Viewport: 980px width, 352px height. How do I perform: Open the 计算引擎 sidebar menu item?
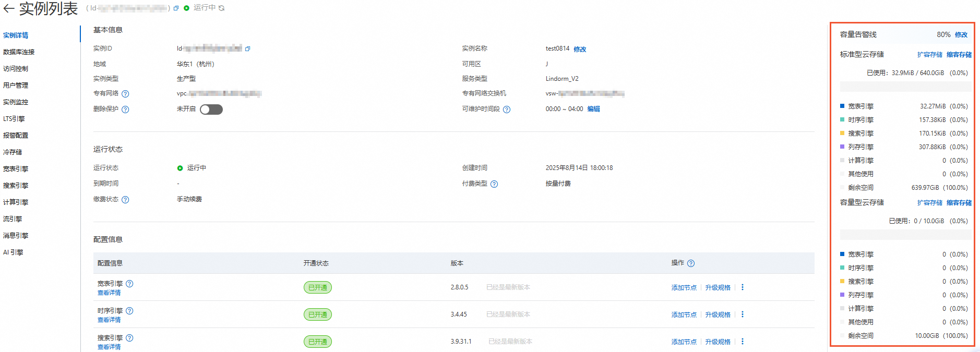16,202
